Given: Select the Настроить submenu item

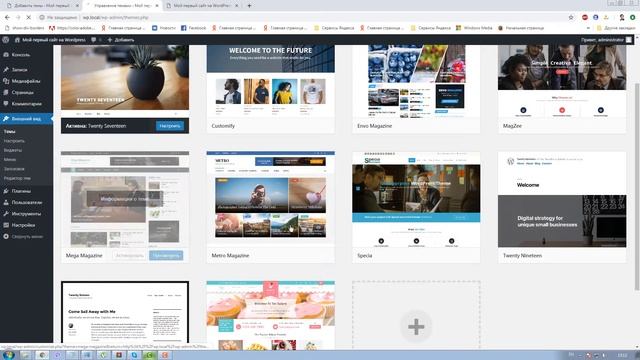Looking at the screenshot, I should pyautogui.click(x=14, y=141).
